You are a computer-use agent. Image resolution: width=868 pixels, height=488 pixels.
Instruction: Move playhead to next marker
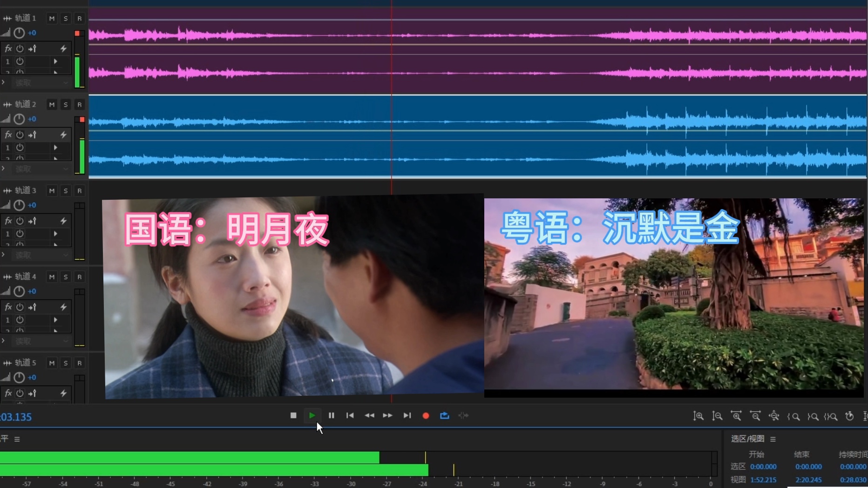point(407,415)
